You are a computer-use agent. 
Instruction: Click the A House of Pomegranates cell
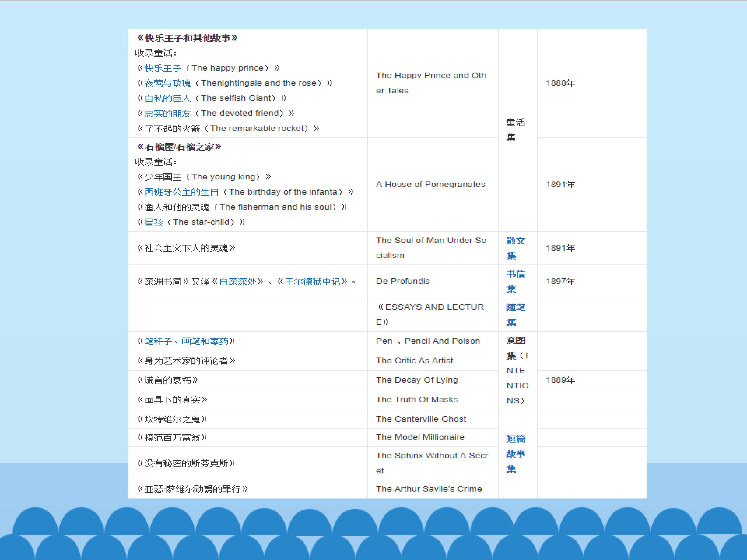pos(430,184)
